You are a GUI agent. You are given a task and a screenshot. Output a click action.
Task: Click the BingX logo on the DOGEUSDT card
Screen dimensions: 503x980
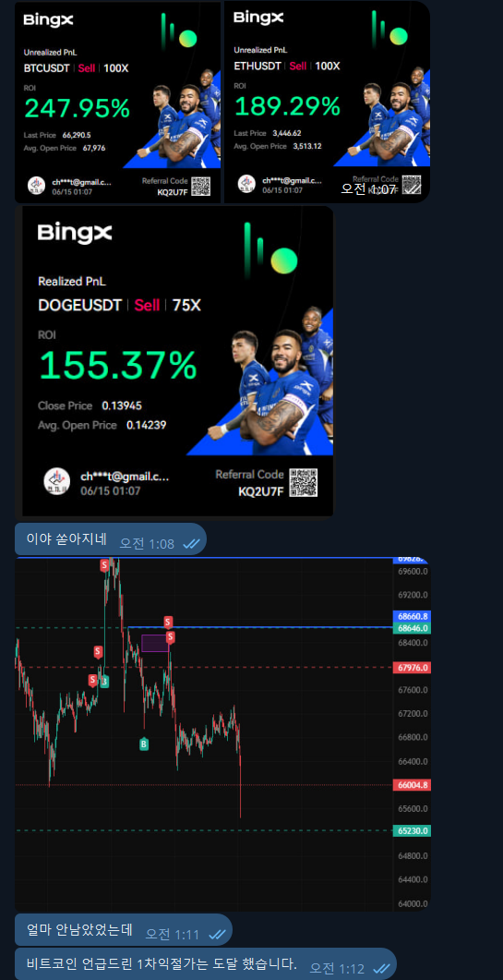pyautogui.click(x=75, y=234)
